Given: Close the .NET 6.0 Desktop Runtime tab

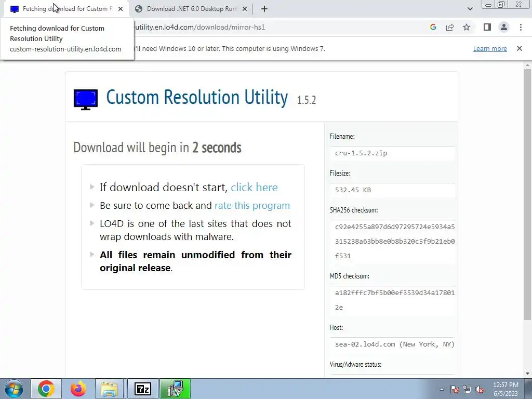Looking at the screenshot, I should [x=244, y=9].
